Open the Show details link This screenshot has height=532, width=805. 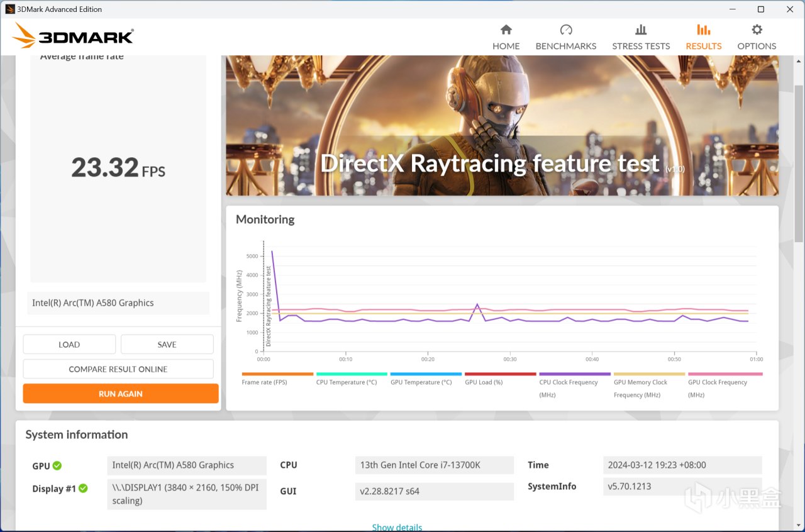click(x=397, y=527)
